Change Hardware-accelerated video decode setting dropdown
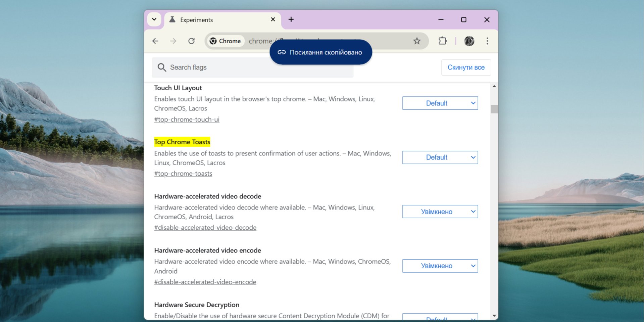 pos(440,212)
